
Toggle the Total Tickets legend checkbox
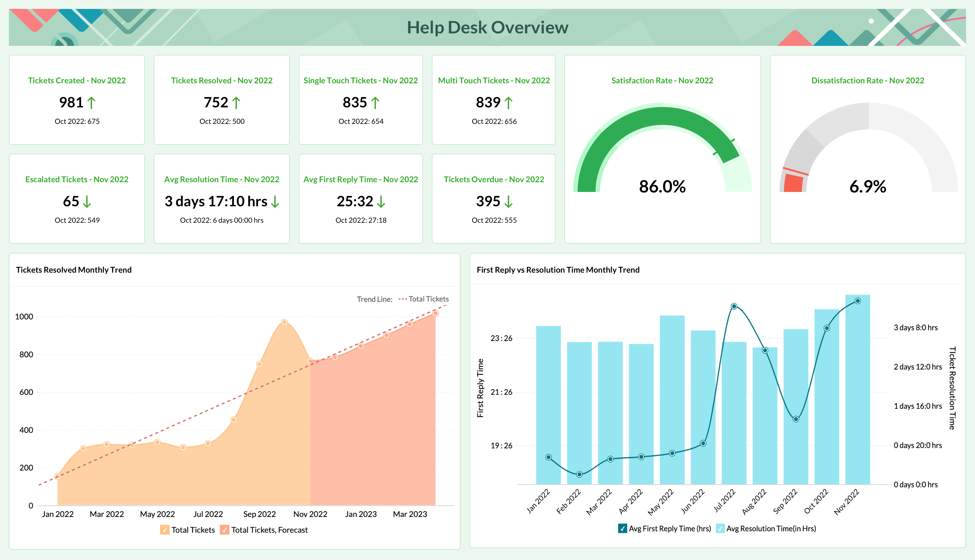165,530
